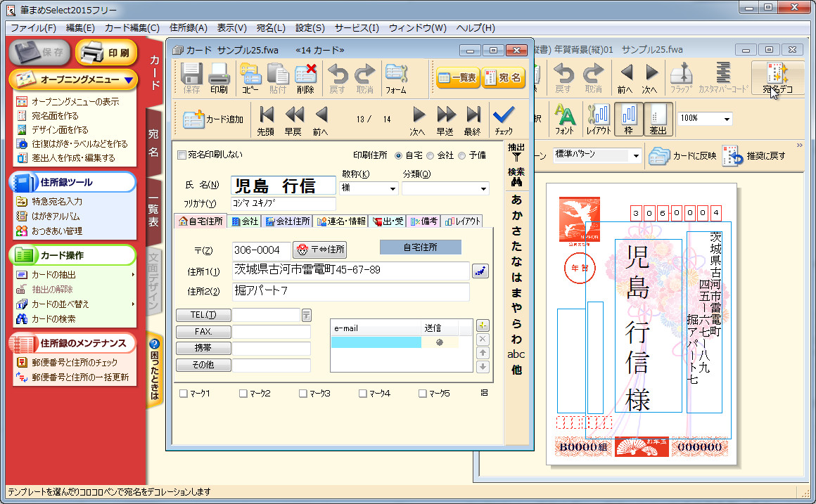Click the map icon beside 住所1 field
The height and width of the screenshot is (504, 816).
pyautogui.click(x=480, y=271)
